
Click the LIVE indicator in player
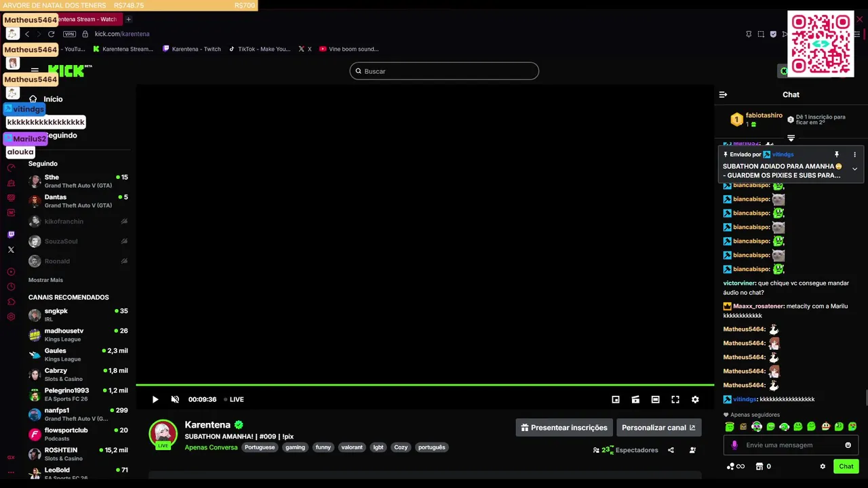(234, 399)
